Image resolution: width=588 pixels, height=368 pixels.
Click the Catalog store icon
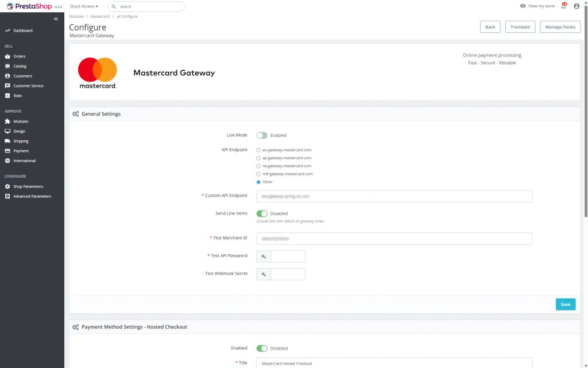pyautogui.click(x=7, y=66)
